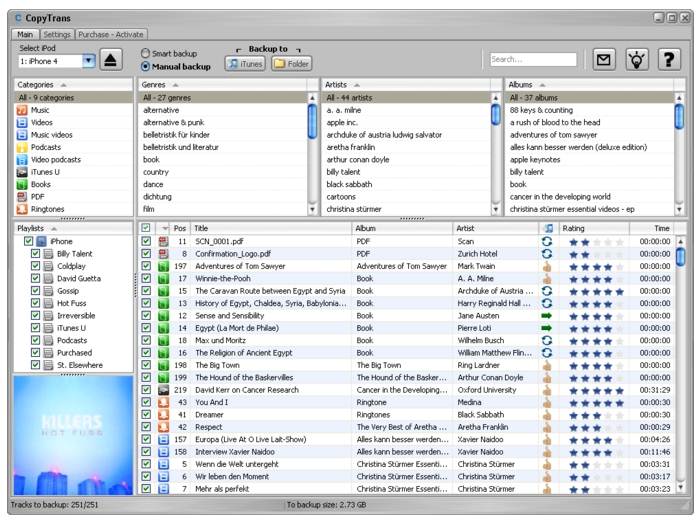Click ringtone type icon of You And I row

(164, 402)
